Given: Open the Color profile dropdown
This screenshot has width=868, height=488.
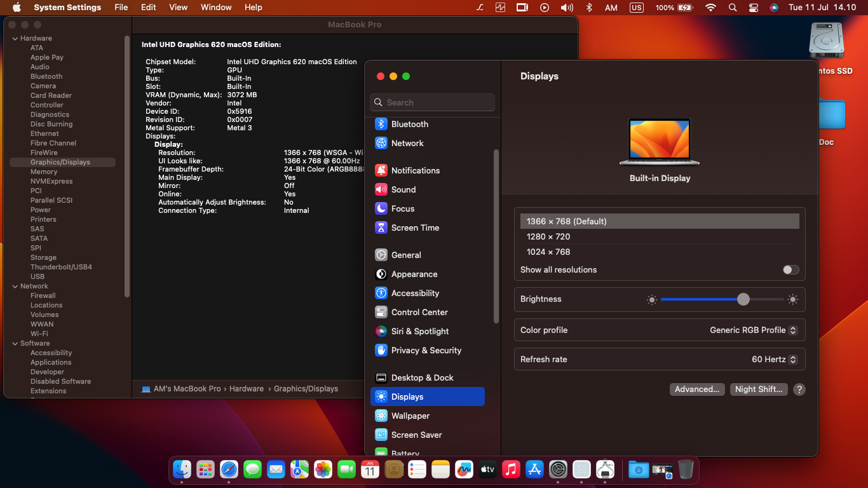Looking at the screenshot, I should coord(753,330).
